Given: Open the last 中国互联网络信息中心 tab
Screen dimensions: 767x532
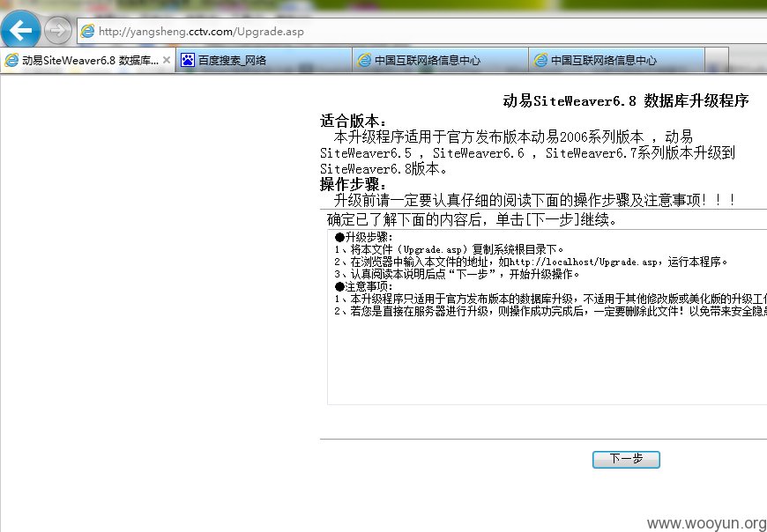Looking at the screenshot, I should tap(616, 60).
